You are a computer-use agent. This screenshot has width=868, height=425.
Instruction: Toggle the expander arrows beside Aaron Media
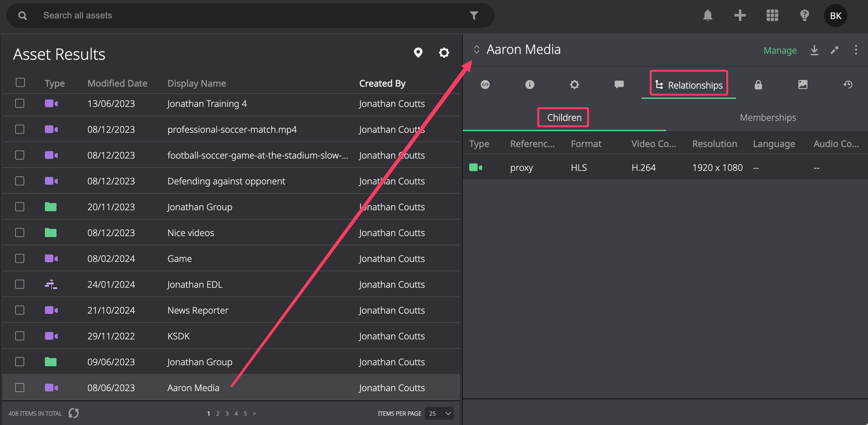point(476,49)
